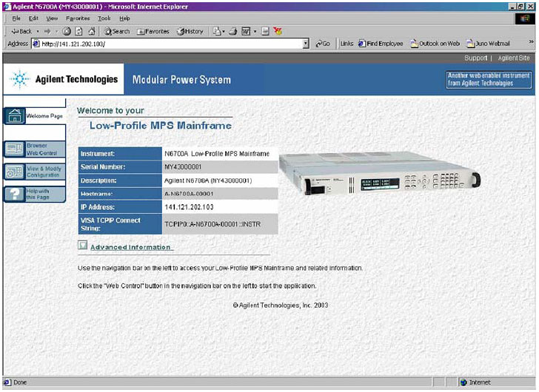This screenshot has height=392, width=539.
Task: Open the Juno Webmail link
Action: [488, 44]
